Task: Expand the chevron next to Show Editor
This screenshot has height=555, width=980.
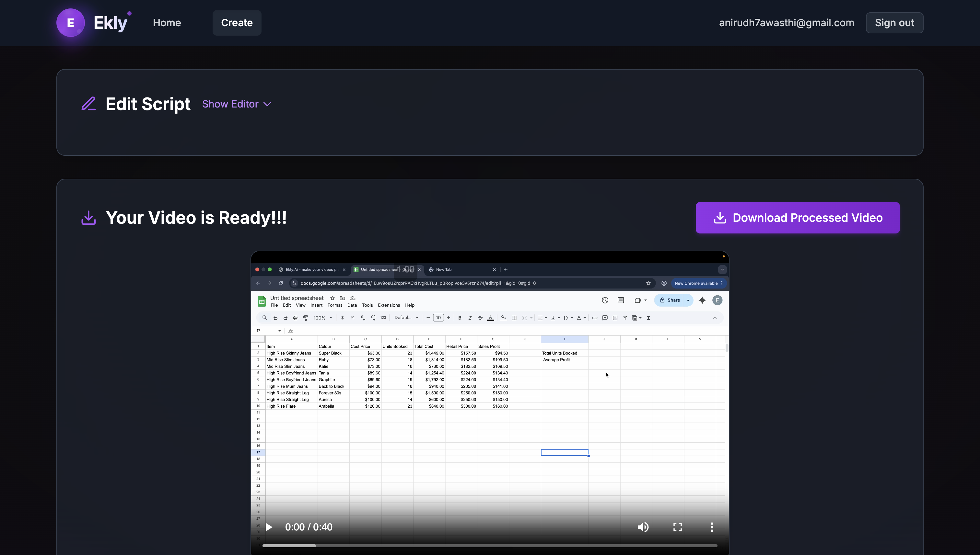Action: click(267, 104)
